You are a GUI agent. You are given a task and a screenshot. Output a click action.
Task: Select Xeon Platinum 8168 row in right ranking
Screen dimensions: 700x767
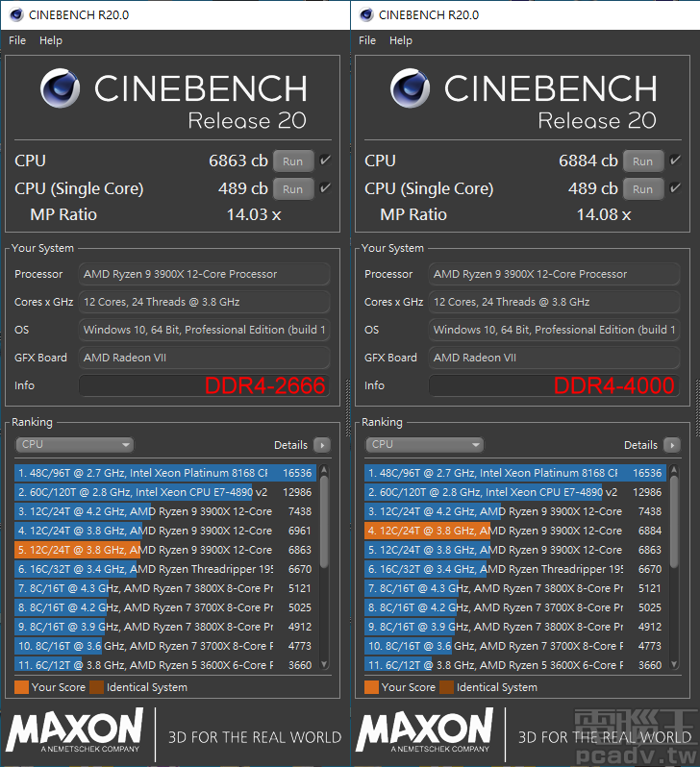515,473
